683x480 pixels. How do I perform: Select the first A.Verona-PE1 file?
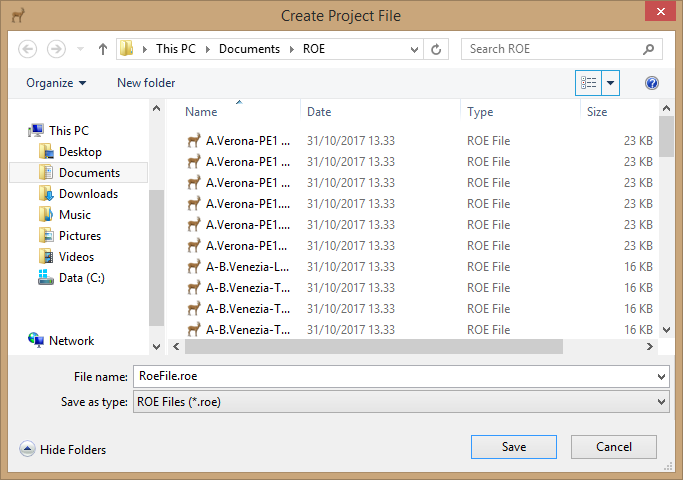(x=247, y=141)
